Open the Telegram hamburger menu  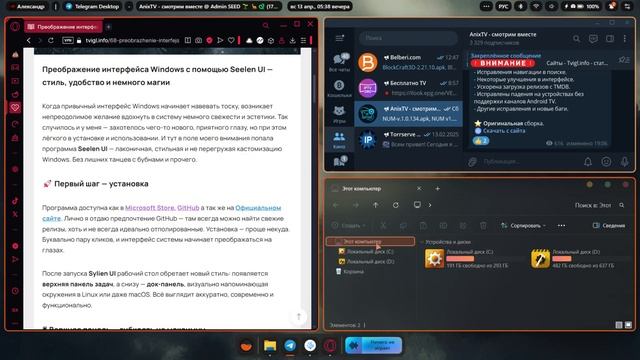[340, 38]
